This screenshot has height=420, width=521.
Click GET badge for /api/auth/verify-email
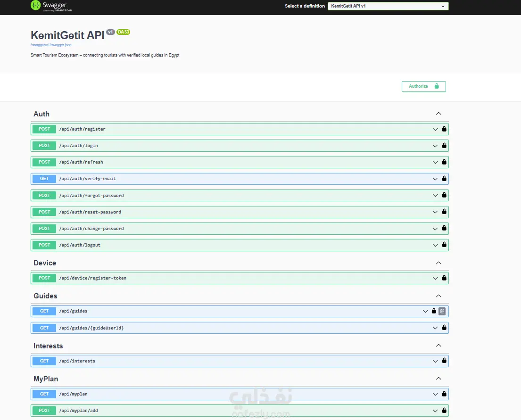point(44,179)
